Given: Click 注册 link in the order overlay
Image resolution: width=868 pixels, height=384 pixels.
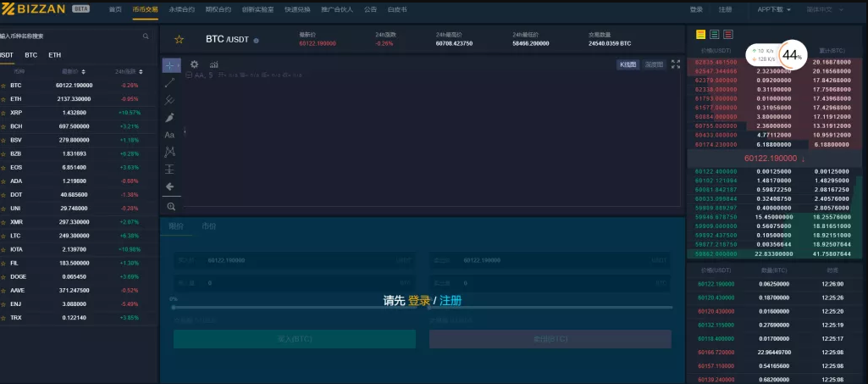Looking at the screenshot, I should [x=451, y=300].
